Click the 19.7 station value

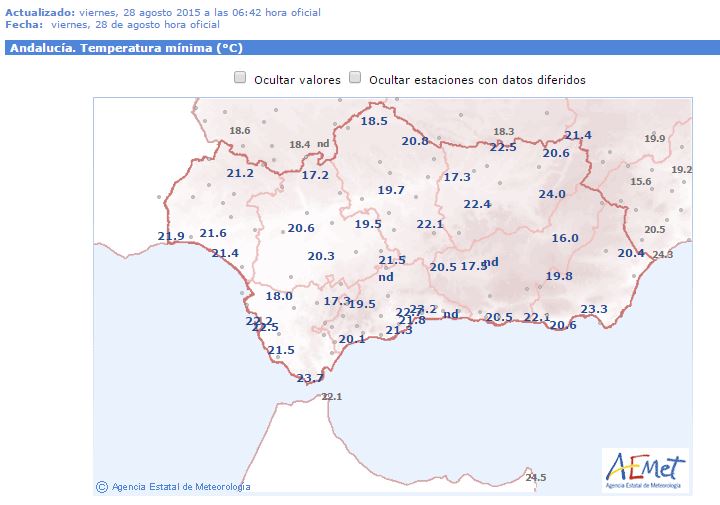[391, 190]
